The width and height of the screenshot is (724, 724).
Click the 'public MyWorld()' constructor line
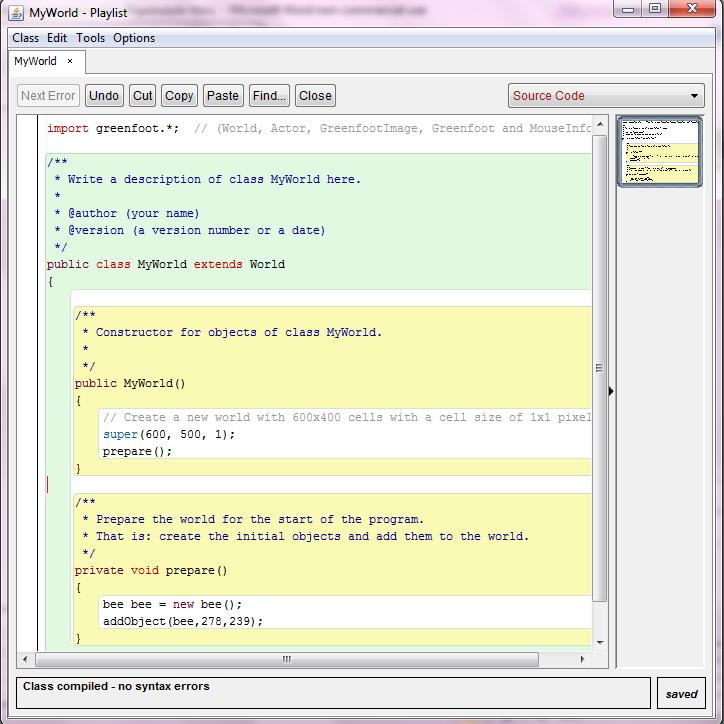pyautogui.click(x=130, y=383)
